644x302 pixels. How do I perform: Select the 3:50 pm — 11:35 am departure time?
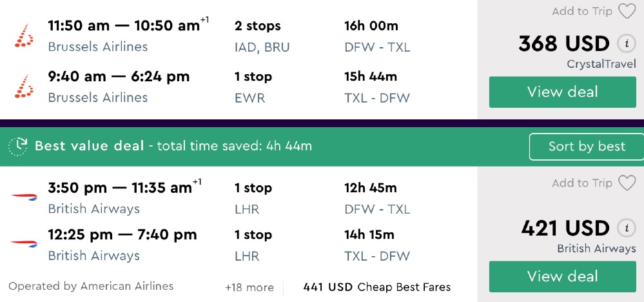(120, 188)
